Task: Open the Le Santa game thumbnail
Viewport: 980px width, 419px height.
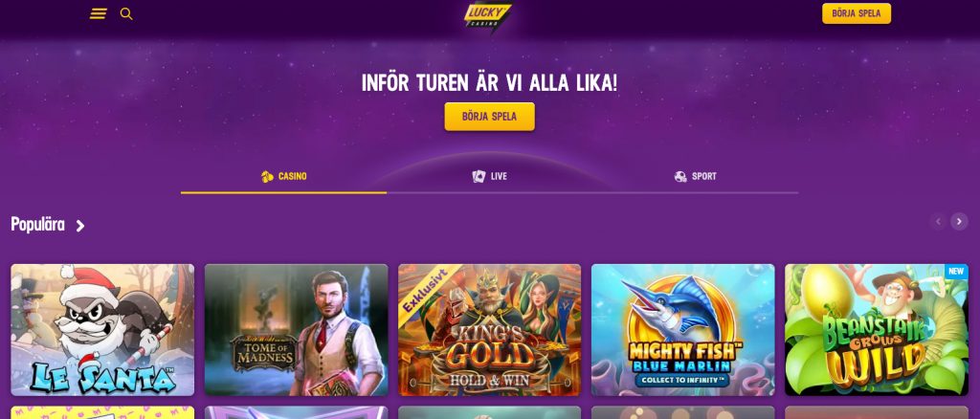Action: coord(102,330)
